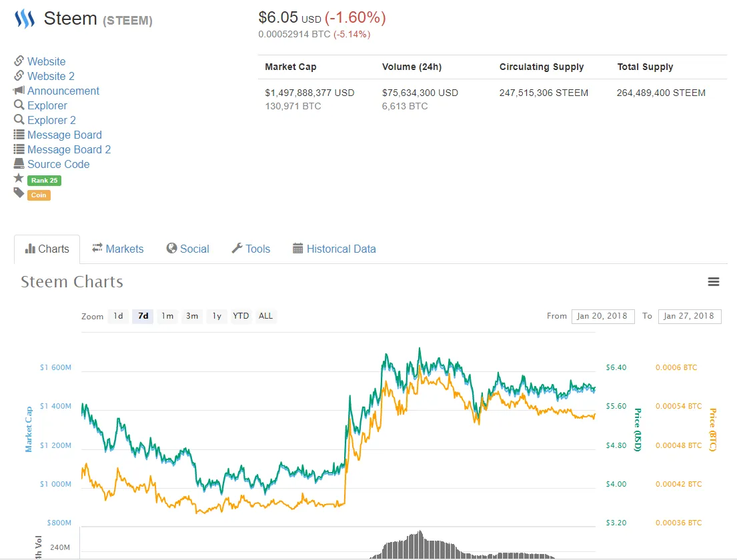Viewport: 737px width, 560px height.
Task: Click the list icon beside Message Board
Action: coord(19,135)
